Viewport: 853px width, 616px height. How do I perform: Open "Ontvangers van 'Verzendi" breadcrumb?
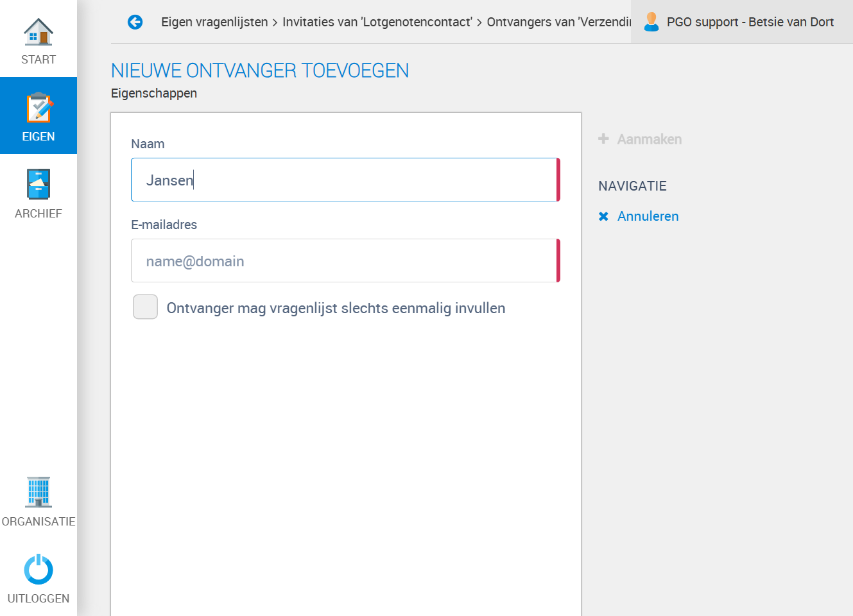(x=558, y=22)
